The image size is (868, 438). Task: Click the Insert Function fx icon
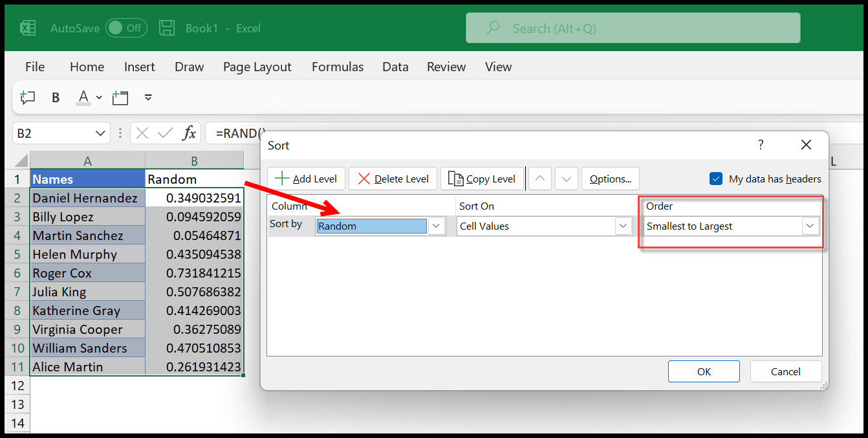coord(189,133)
